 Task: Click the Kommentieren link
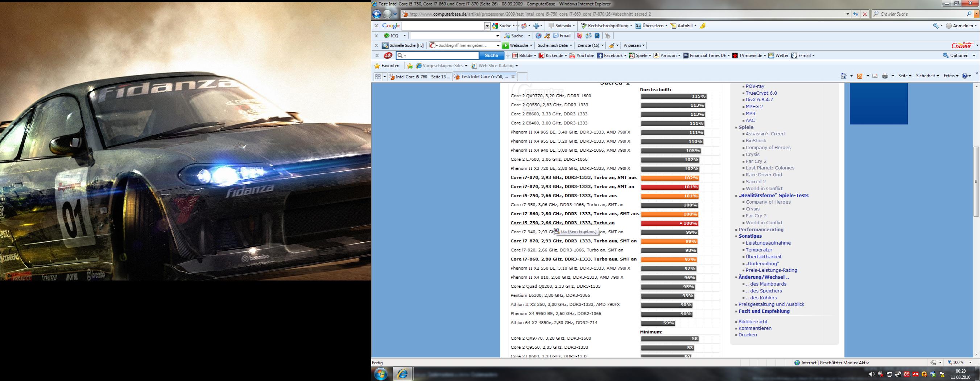coord(755,328)
